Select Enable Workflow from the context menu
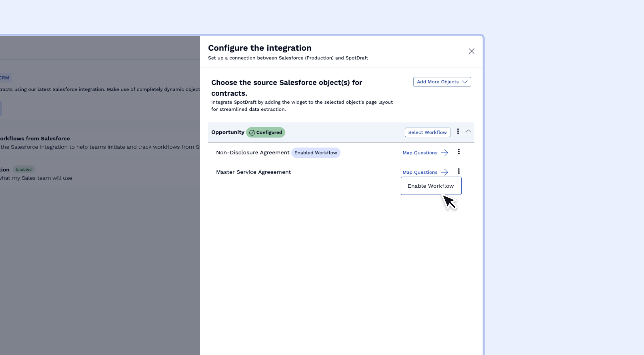This screenshot has width=644, height=355. [x=431, y=186]
